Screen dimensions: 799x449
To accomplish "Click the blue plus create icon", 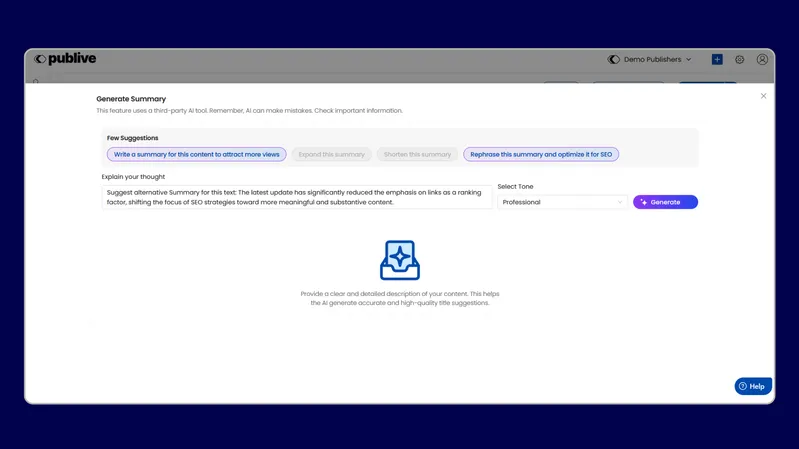I will 717,59.
